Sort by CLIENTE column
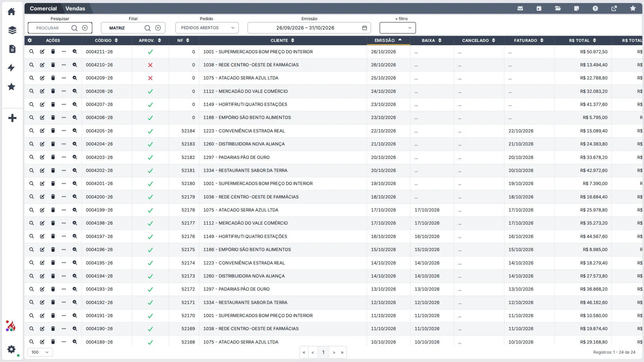 pyautogui.click(x=282, y=40)
